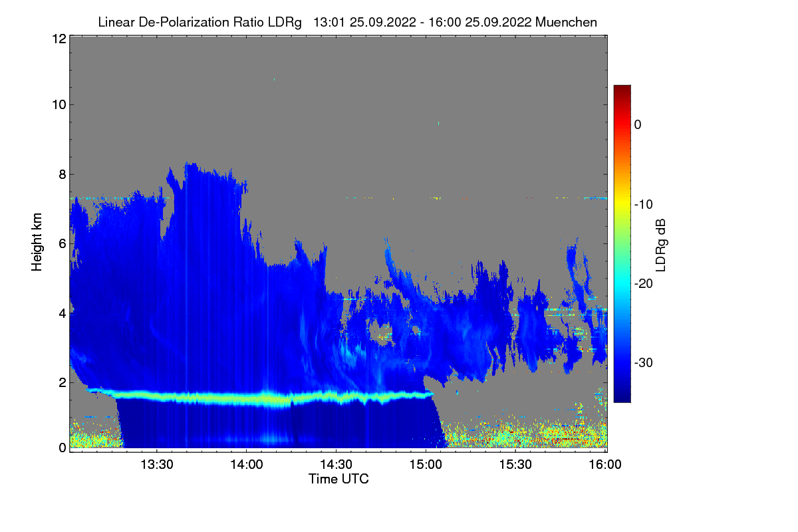Click the date range text '13:01 25.09.2022 - 16:00 25.09.2022'

[422, 22]
